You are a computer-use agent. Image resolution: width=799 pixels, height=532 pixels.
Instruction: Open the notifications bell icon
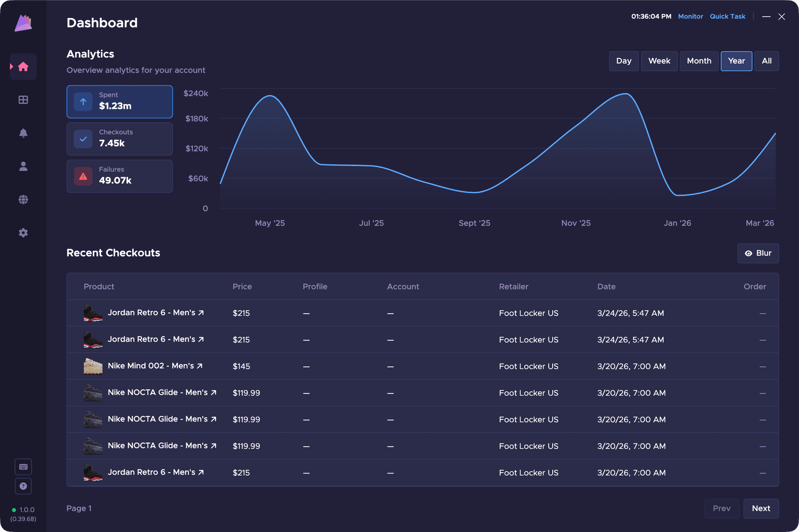coord(23,133)
